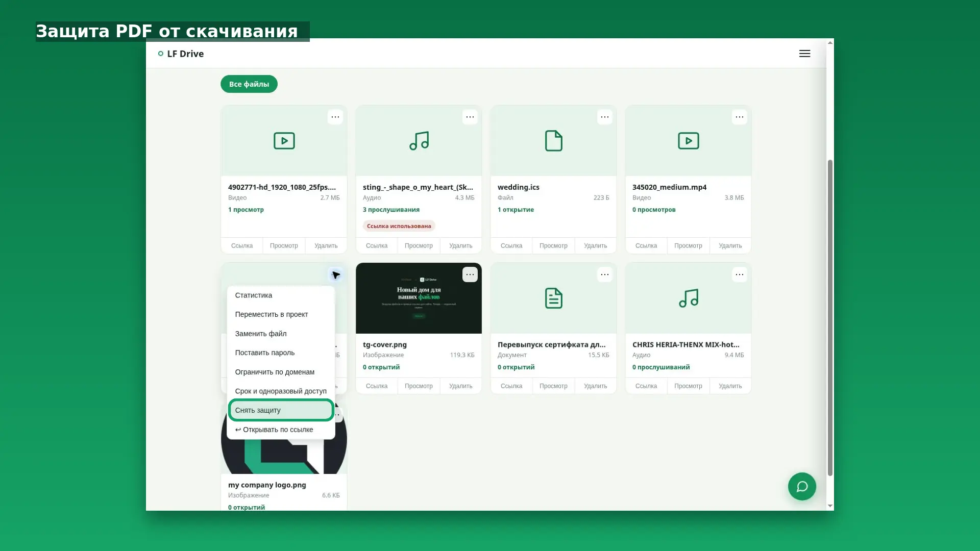Screen dimensions: 980x551
Task: Click the my company logo.png file name
Action: pyautogui.click(x=267, y=485)
